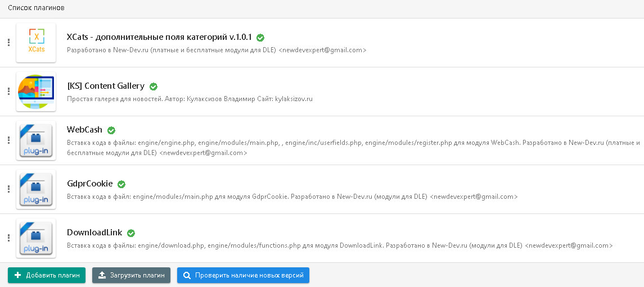Open the three-dot menu for GdprCookie
The height and width of the screenshot is (287, 644).
pyautogui.click(x=8, y=189)
